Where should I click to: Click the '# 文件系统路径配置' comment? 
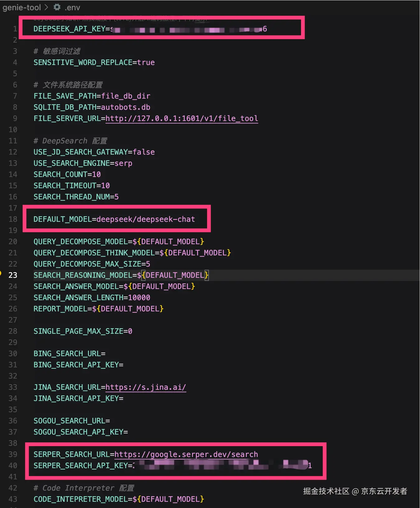pyautogui.click(x=68, y=85)
